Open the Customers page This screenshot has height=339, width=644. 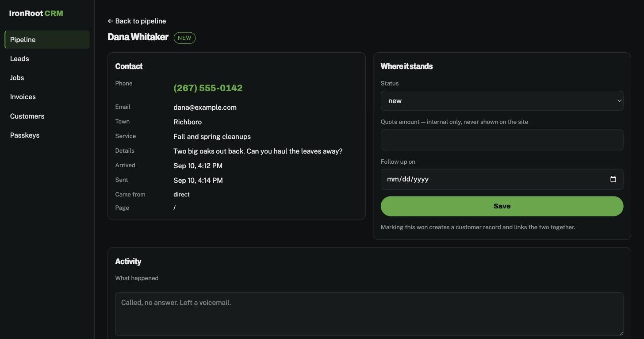[47, 116]
